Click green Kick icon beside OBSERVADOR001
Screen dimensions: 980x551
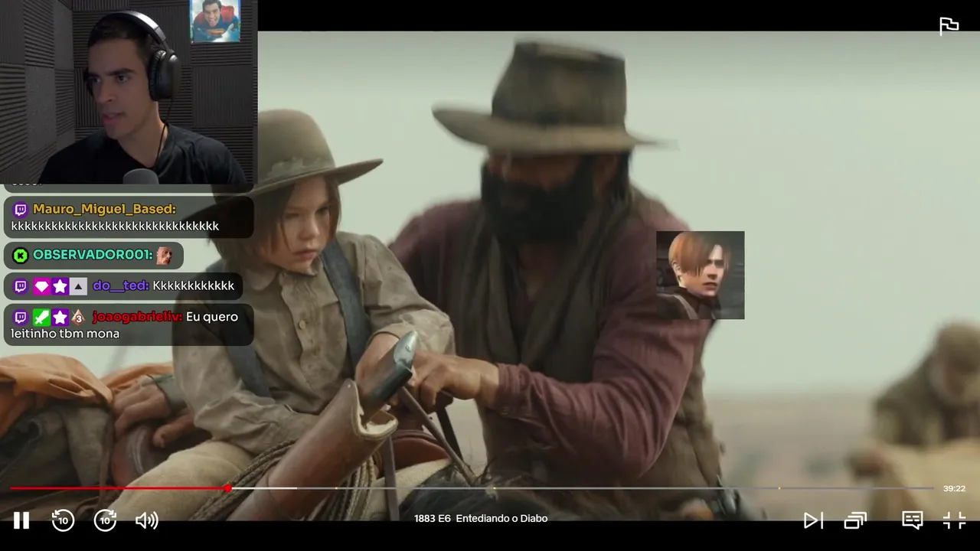pos(21,255)
